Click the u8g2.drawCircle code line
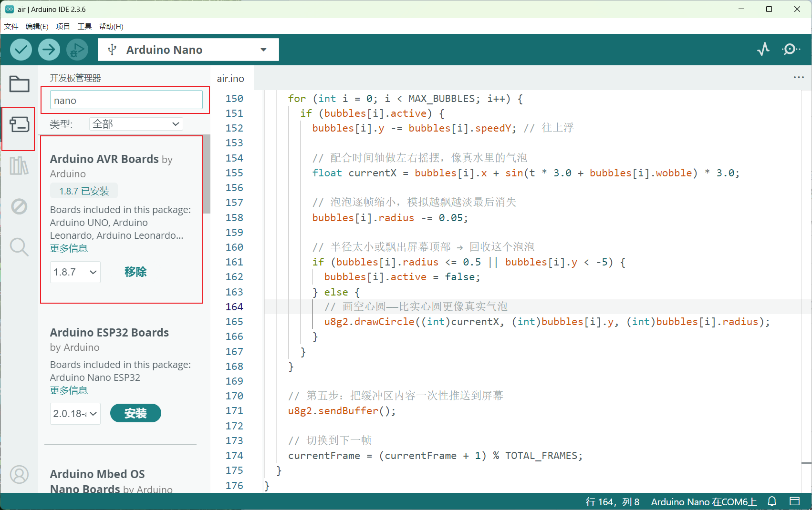 [547, 322]
